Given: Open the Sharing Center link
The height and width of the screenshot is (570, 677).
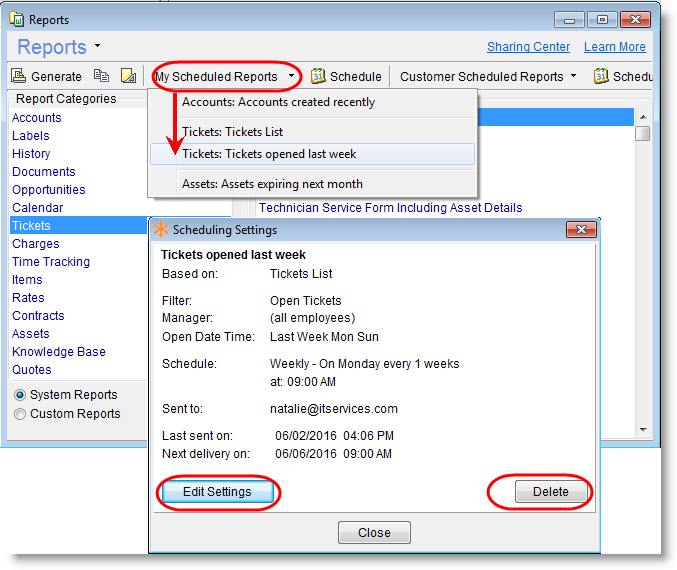Looking at the screenshot, I should click(528, 47).
